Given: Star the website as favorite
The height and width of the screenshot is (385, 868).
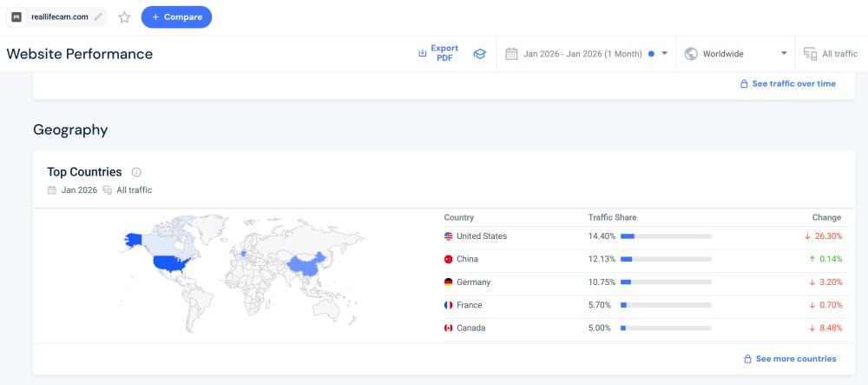Looking at the screenshot, I should point(124,17).
